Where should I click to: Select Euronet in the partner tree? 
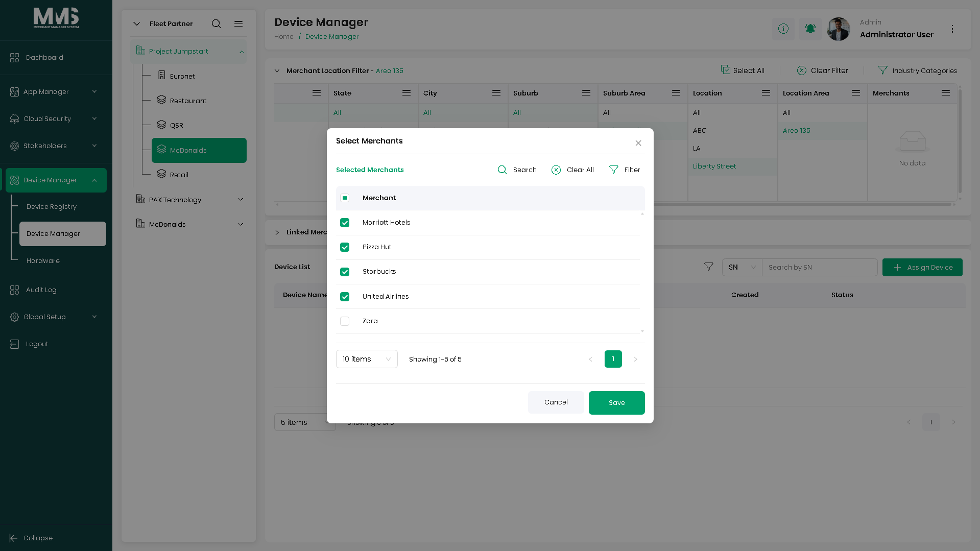click(x=182, y=77)
